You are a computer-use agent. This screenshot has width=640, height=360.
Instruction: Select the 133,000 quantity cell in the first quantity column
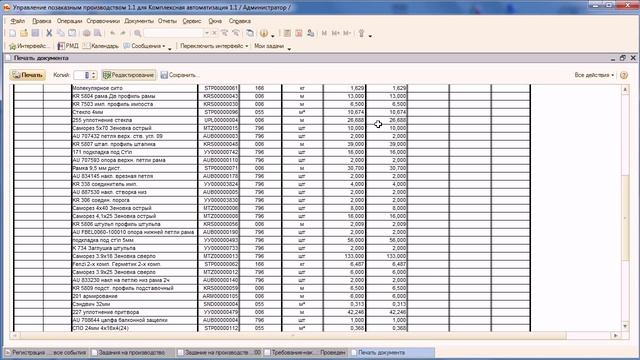click(344, 256)
